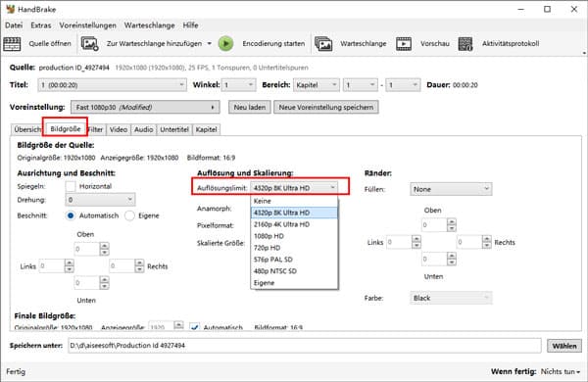Click the Beschnitt Oben stepper arrows
The width and height of the screenshot is (588, 382).
pyautogui.click(x=105, y=249)
